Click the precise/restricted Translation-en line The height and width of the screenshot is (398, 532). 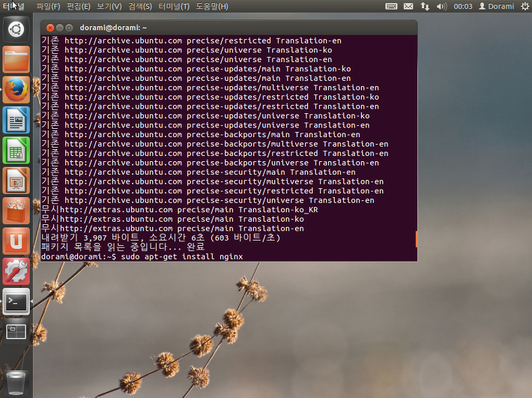pos(191,40)
